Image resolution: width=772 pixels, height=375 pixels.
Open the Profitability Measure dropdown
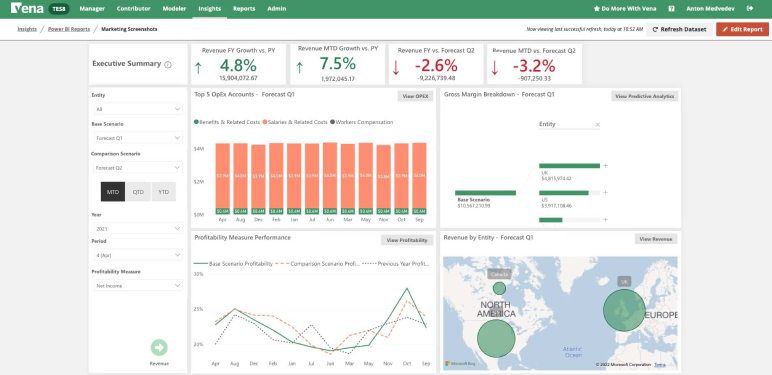coord(138,285)
